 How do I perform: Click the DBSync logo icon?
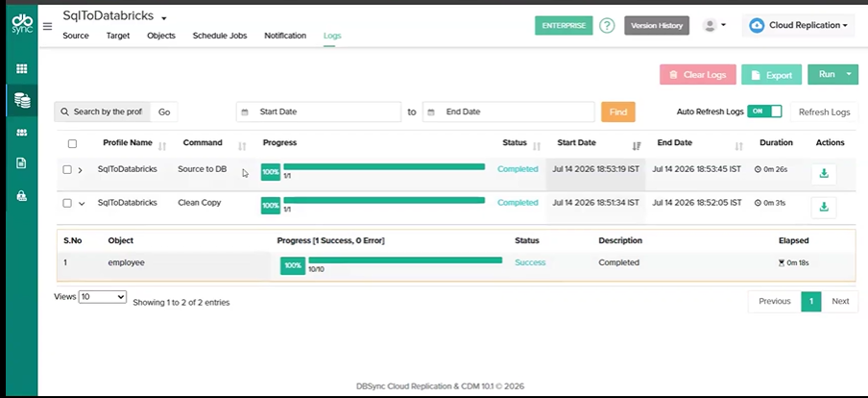pyautogui.click(x=22, y=24)
